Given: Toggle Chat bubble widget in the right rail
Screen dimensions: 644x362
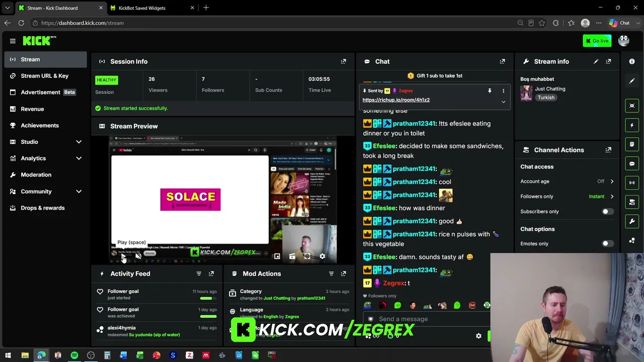Looking at the screenshot, I should pyautogui.click(x=632, y=163).
